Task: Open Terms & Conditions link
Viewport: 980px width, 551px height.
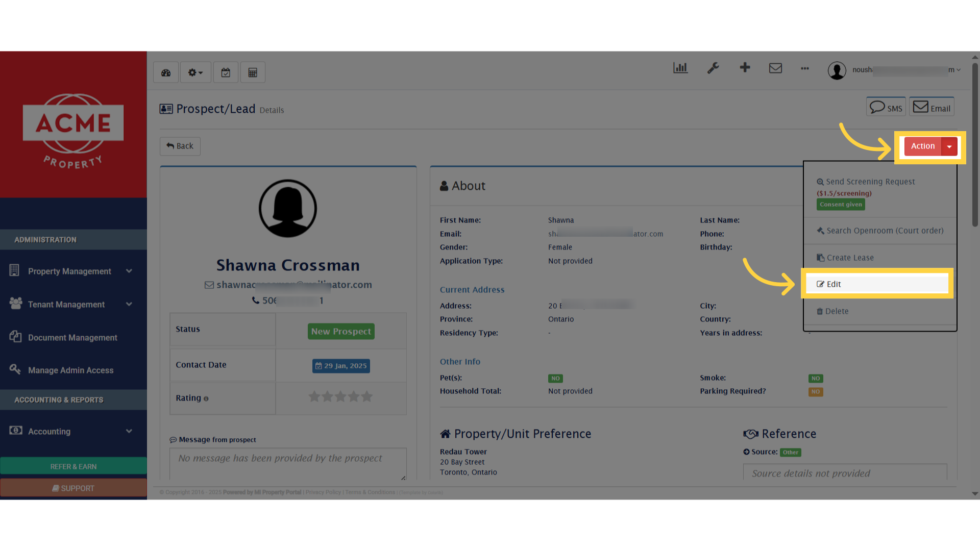Action: (x=370, y=492)
